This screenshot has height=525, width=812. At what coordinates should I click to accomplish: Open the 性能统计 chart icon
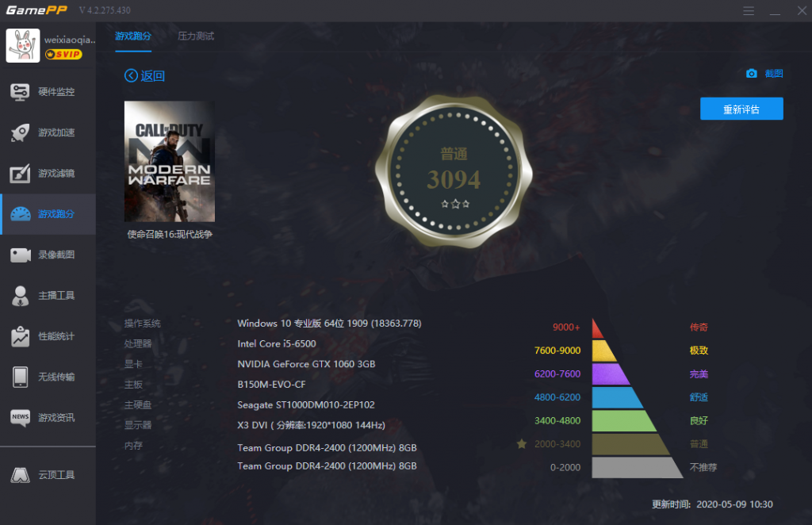tap(20, 336)
